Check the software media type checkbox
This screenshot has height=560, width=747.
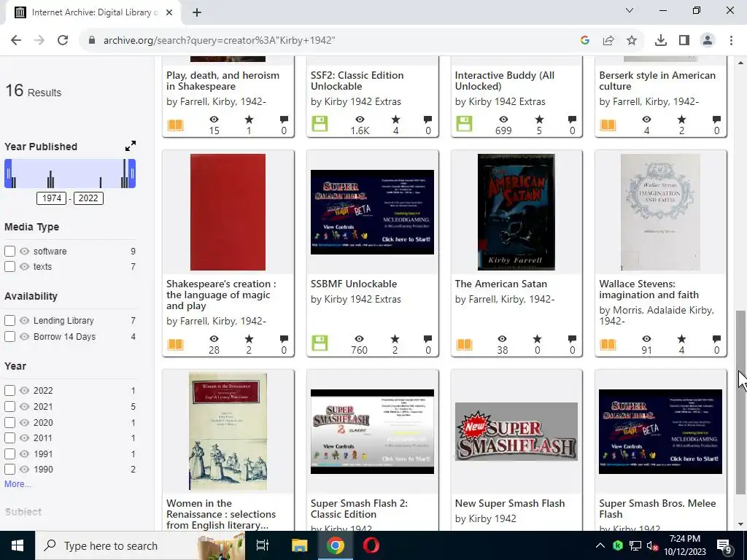(9, 251)
